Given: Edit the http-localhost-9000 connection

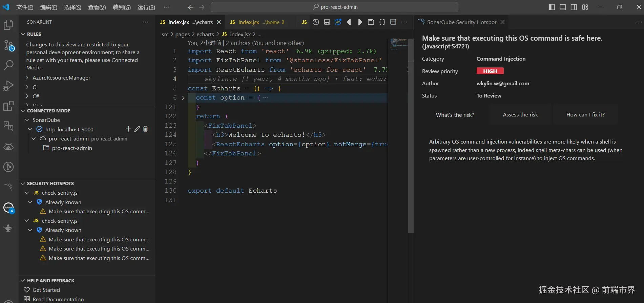Looking at the screenshot, I should [137, 129].
